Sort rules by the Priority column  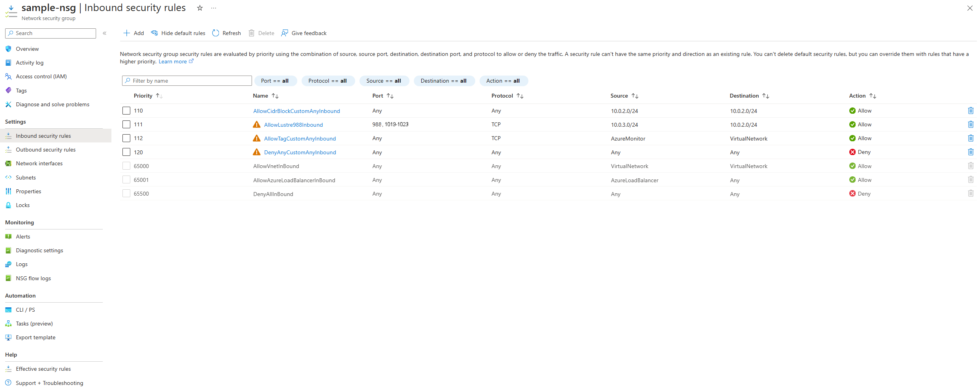148,96
